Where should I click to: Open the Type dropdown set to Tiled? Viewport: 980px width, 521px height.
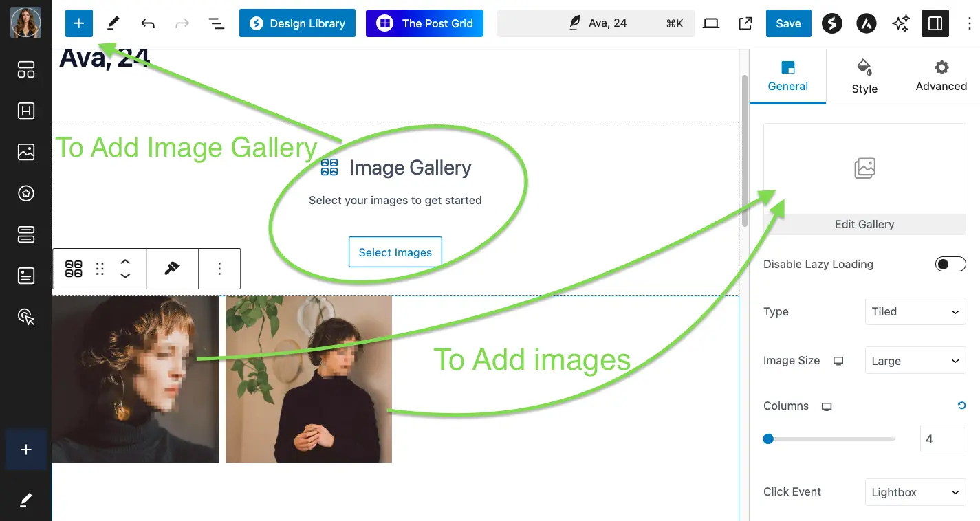click(915, 311)
